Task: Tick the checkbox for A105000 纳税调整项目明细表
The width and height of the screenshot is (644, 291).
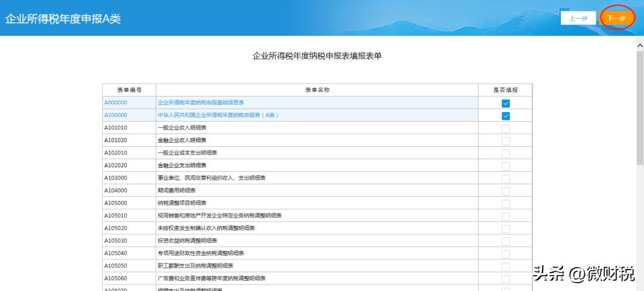Action: point(506,204)
